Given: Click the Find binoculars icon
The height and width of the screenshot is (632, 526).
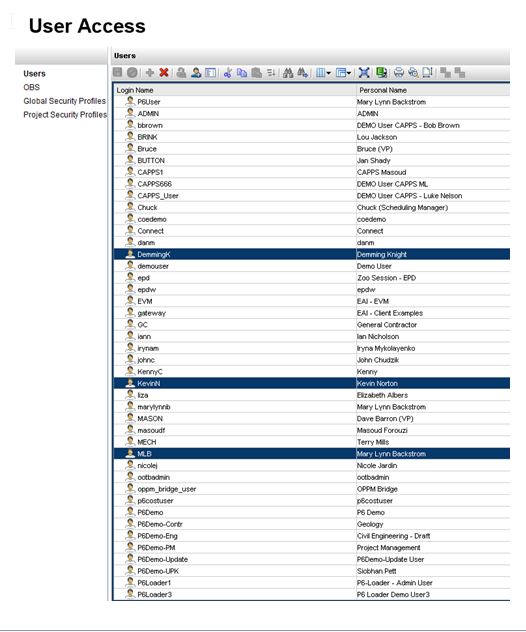Looking at the screenshot, I should coord(288,73).
